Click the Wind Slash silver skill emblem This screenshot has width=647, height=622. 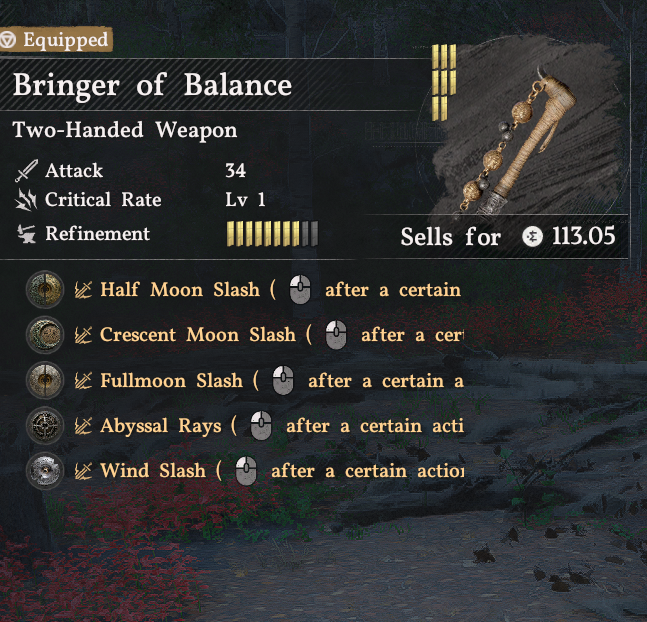tap(45, 471)
